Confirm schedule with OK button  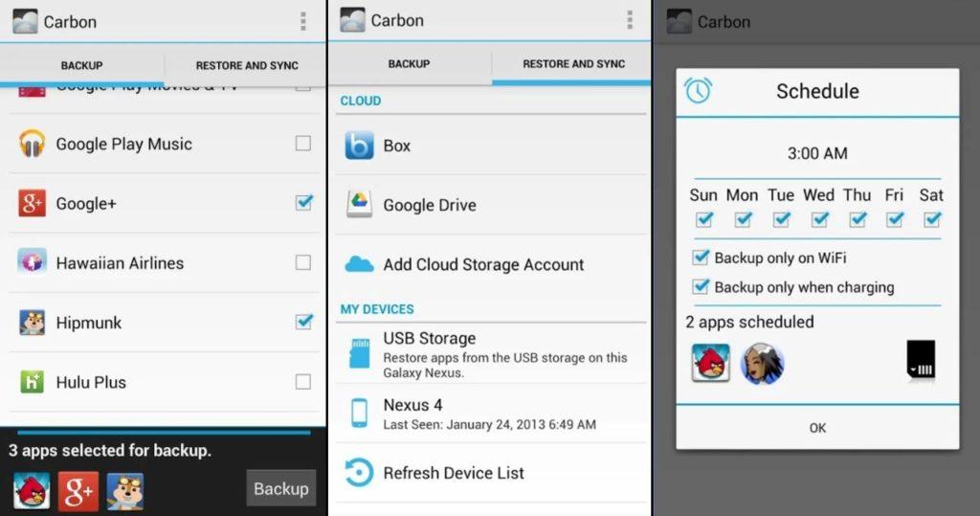[817, 428]
